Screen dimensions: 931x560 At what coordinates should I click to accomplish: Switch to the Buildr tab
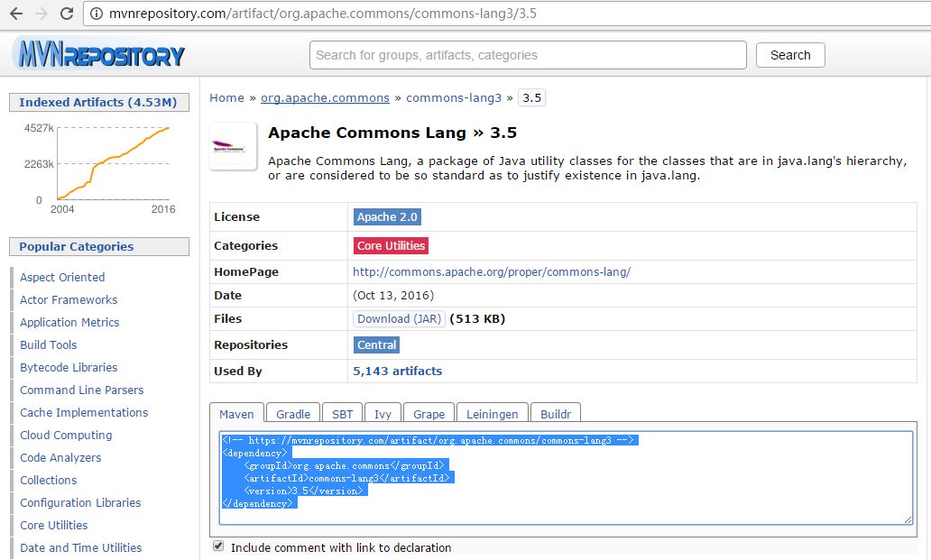556,414
